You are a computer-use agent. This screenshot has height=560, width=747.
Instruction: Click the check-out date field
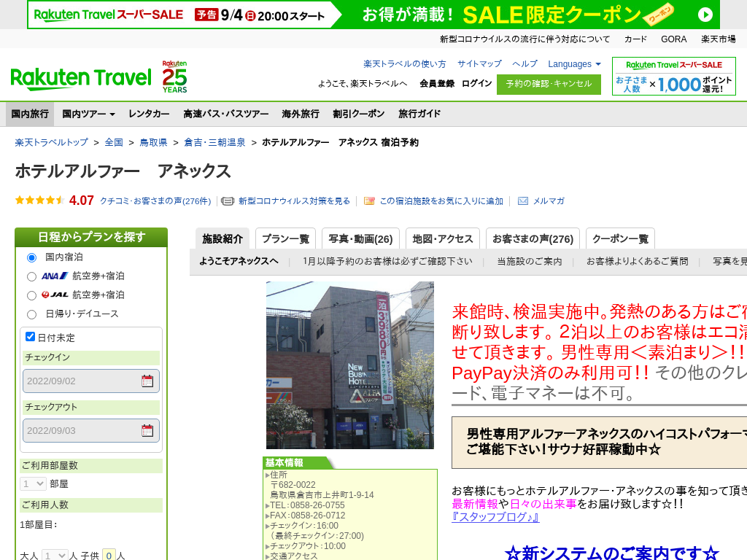91,430
